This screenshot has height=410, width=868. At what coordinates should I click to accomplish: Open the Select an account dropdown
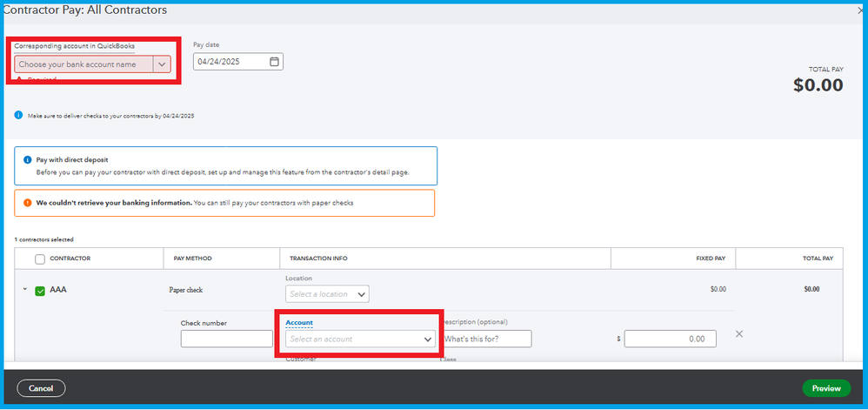(x=360, y=339)
